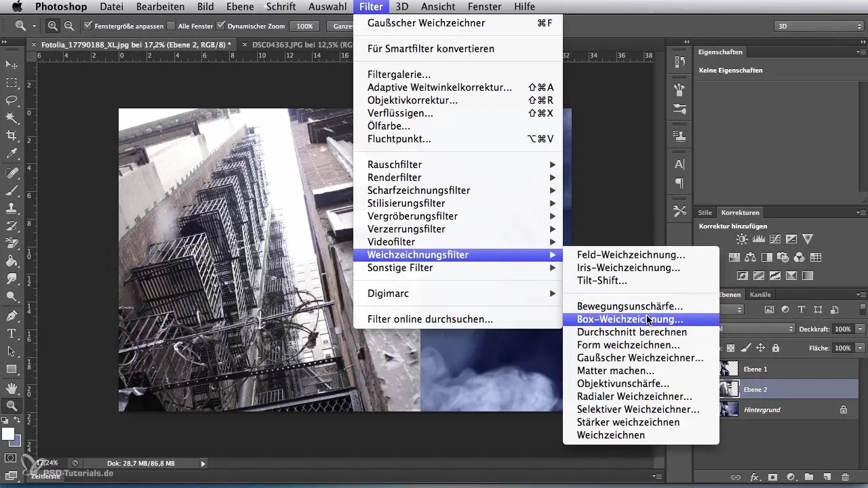Expand the Sonstige Filter submenu

458,268
